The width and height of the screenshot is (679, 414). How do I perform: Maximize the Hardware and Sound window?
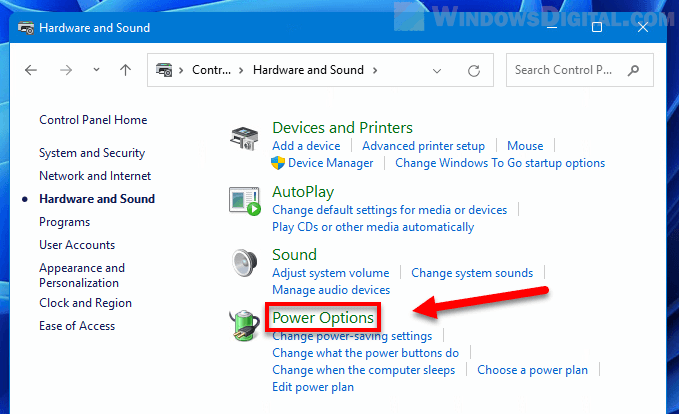[x=597, y=27]
